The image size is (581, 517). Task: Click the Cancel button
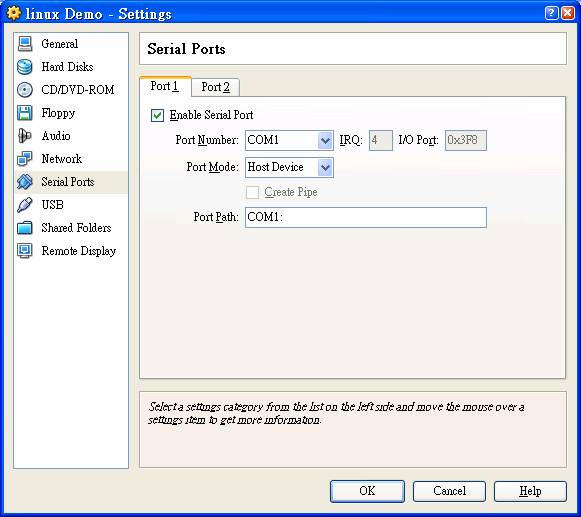[449, 491]
